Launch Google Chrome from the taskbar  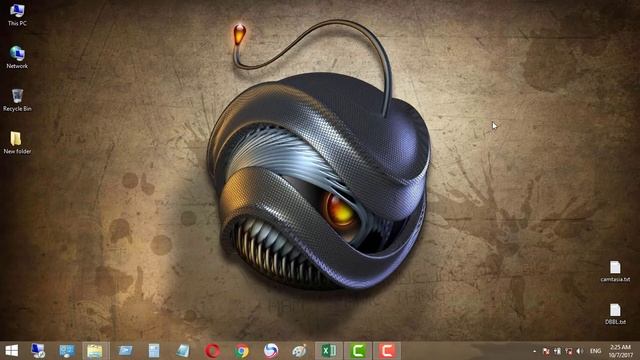[242, 351]
